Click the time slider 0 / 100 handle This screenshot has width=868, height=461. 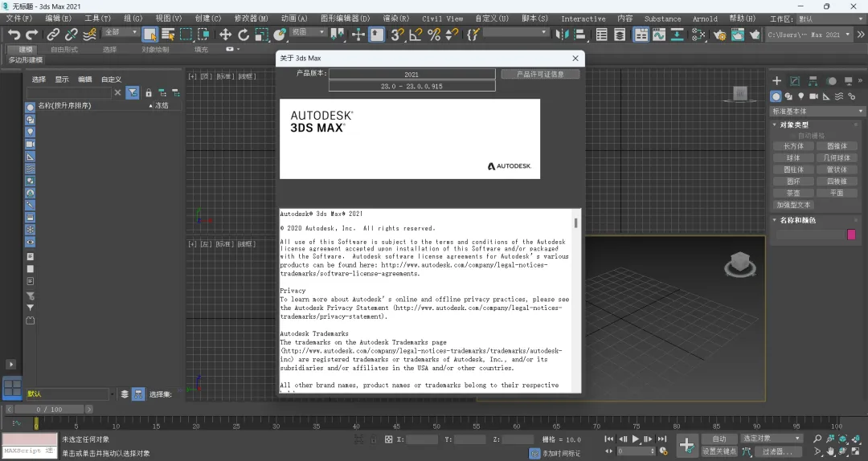(49, 410)
